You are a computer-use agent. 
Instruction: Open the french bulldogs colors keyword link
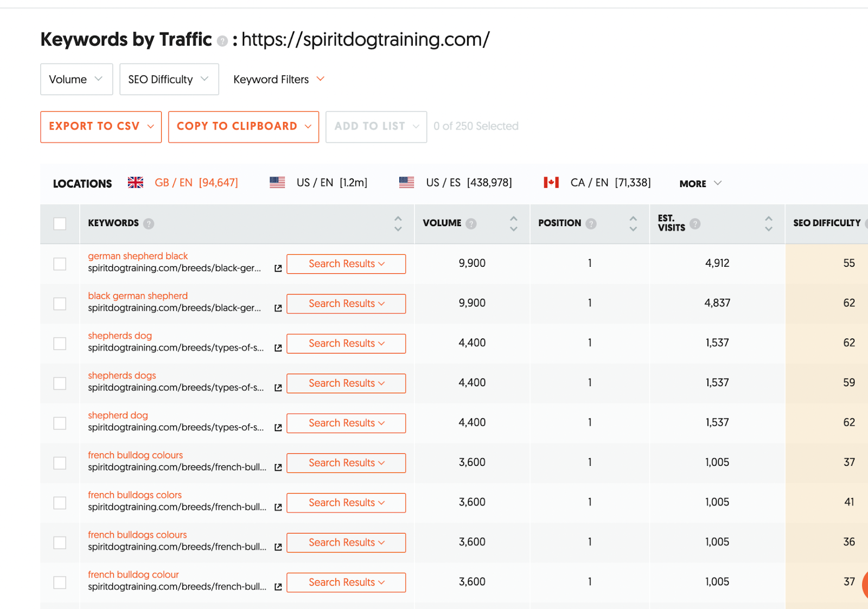coord(135,495)
